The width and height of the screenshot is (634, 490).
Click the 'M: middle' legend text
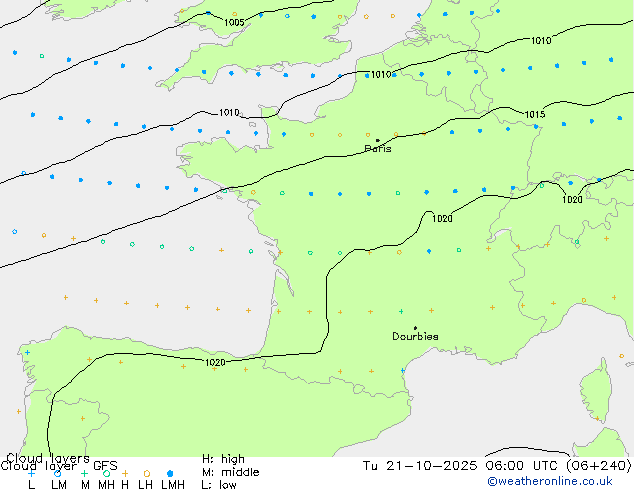[230, 472]
